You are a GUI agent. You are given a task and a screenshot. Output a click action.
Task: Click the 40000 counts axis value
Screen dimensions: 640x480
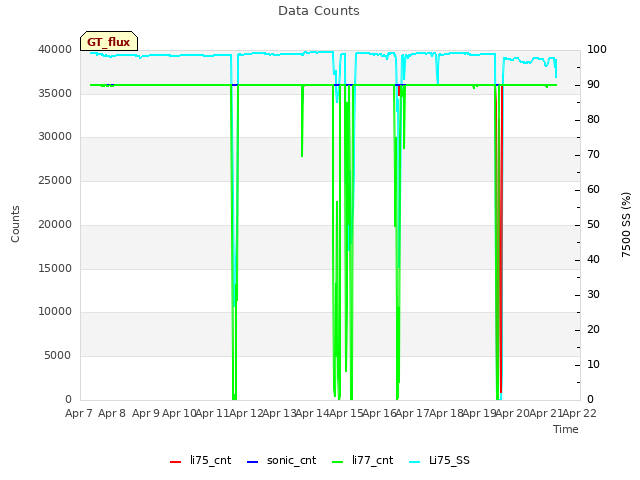click(55, 49)
